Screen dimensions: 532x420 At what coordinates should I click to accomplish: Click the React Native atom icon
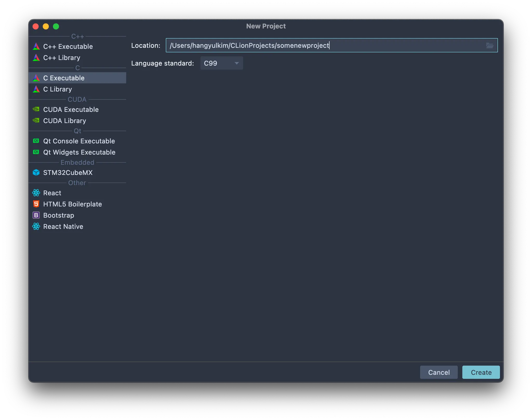[36, 226]
